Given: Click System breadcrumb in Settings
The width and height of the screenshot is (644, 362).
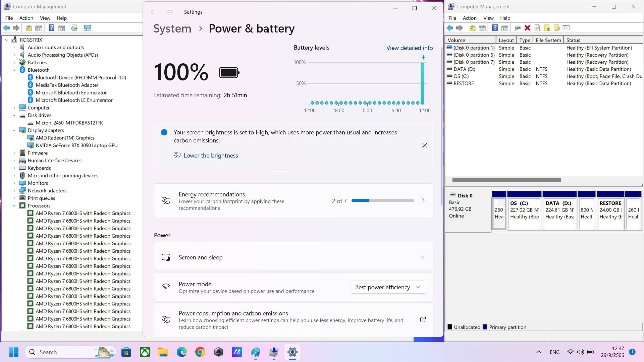Looking at the screenshot, I should pos(172,29).
